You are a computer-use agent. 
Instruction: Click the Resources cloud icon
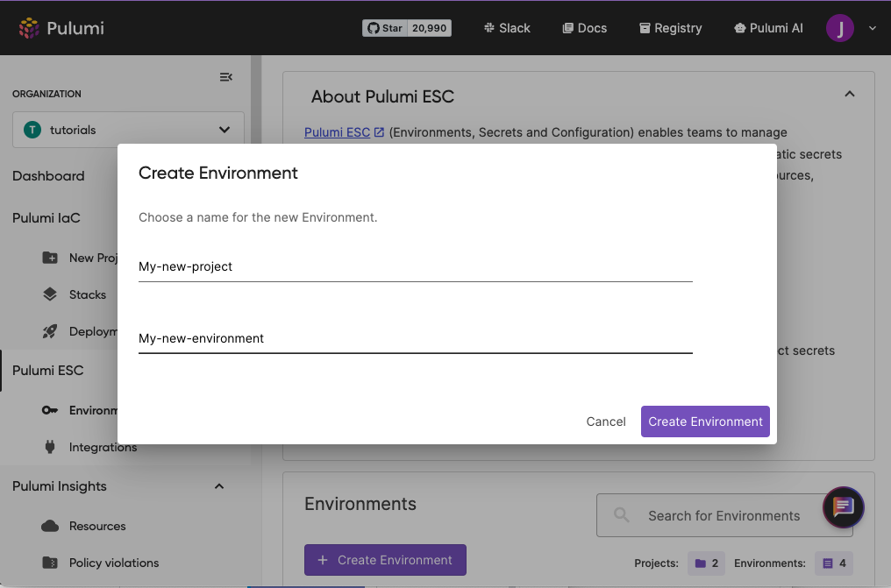[x=50, y=526]
